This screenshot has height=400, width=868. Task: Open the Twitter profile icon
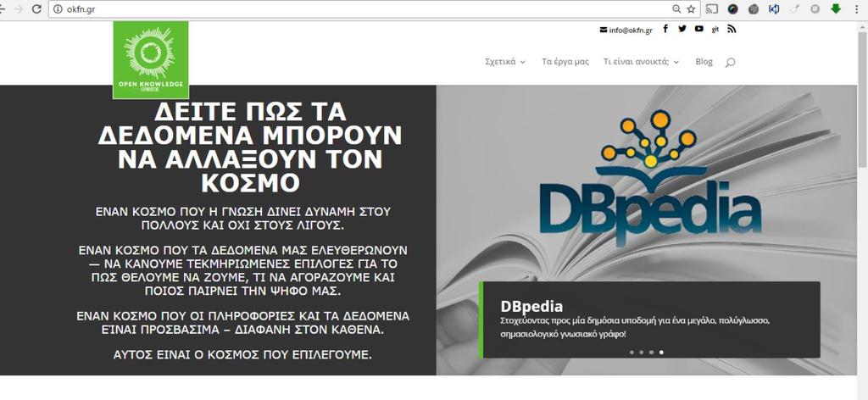click(682, 29)
